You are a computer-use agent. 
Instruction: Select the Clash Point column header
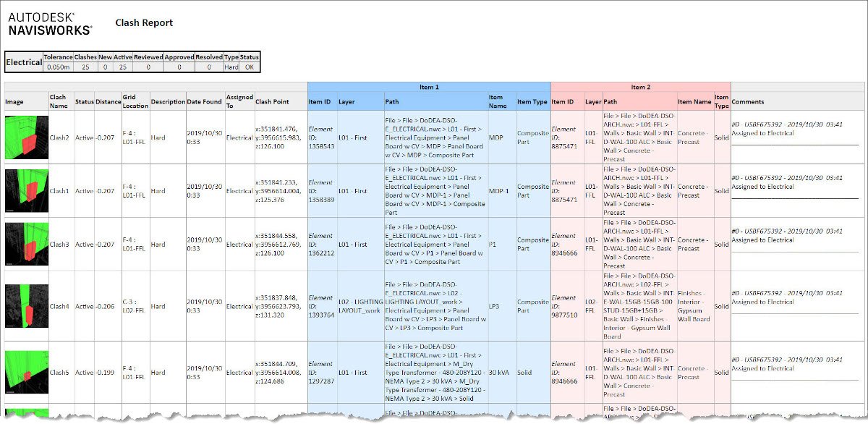pos(272,102)
